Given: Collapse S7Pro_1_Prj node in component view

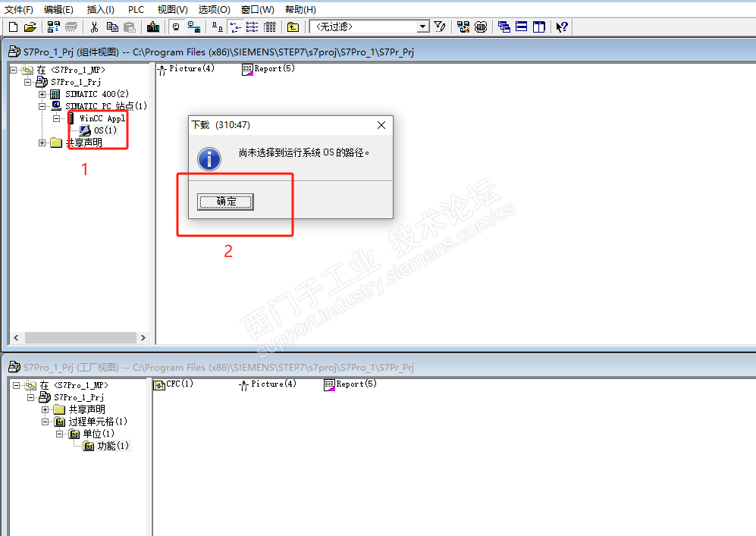Looking at the screenshot, I should pyautogui.click(x=28, y=82).
